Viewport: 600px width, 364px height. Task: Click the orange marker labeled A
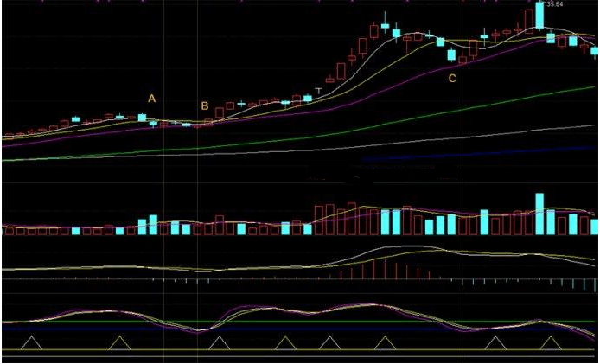152,99
